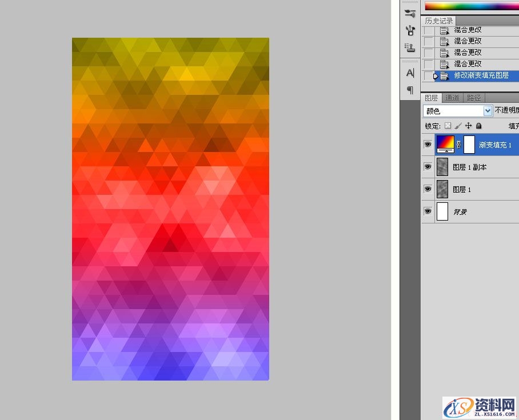Click the lock all padlock icon
This screenshot has width=519, height=420.
[478, 126]
